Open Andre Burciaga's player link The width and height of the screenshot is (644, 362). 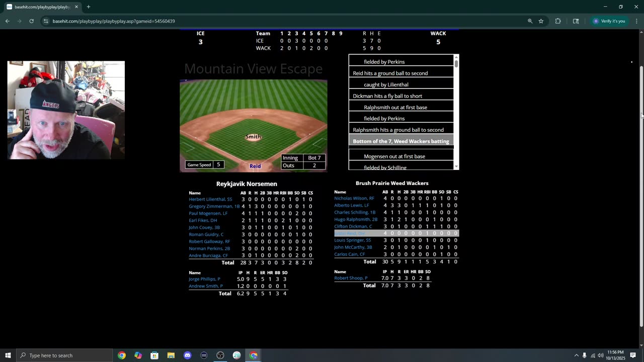point(208,256)
